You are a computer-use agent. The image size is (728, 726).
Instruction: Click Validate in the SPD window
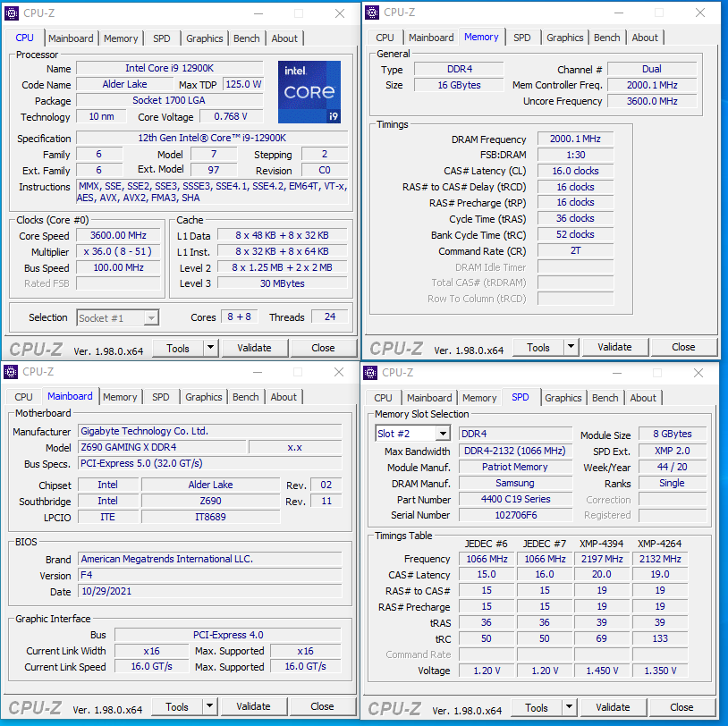click(613, 707)
